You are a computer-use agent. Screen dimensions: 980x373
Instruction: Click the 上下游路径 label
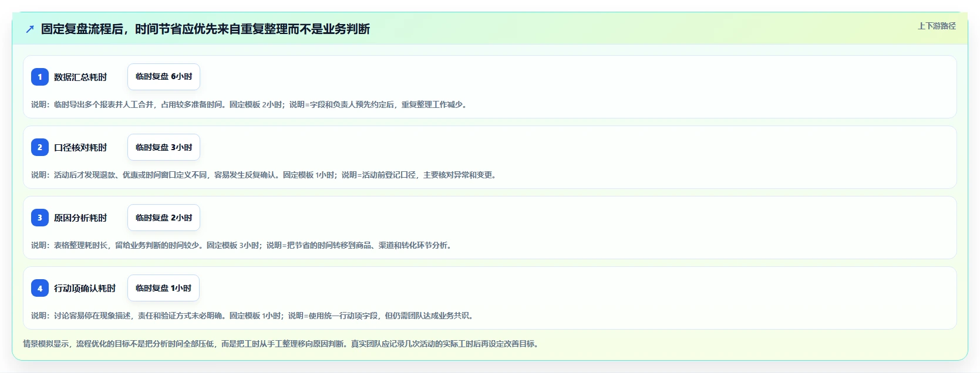(937, 26)
